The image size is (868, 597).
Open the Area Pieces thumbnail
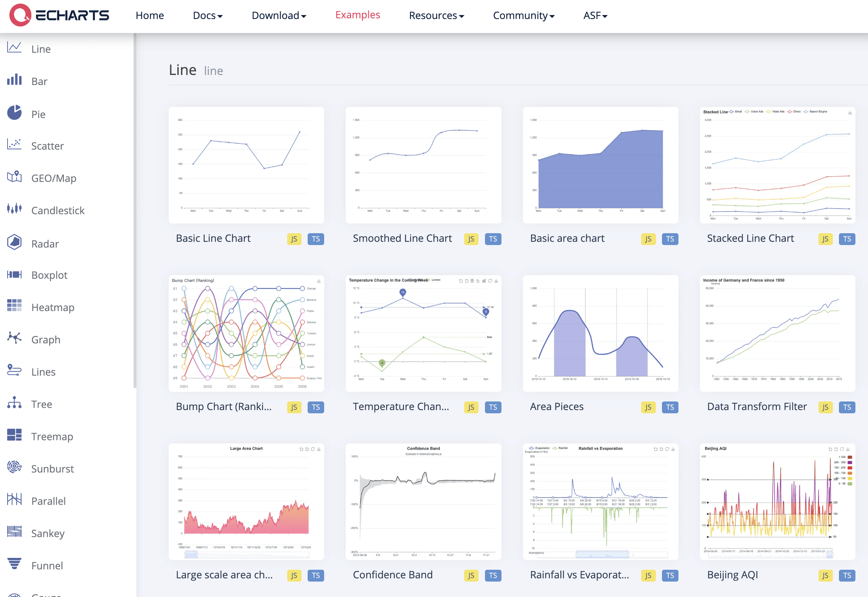pyautogui.click(x=600, y=334)
